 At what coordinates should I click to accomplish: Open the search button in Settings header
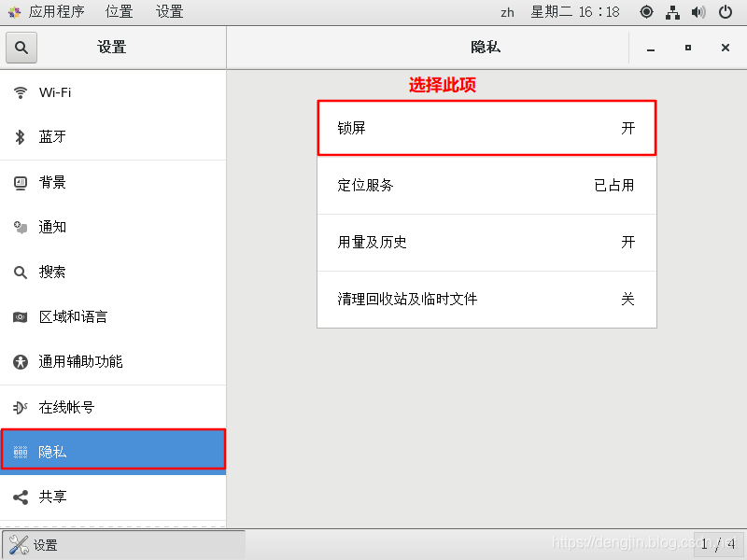tap(21, 48)
